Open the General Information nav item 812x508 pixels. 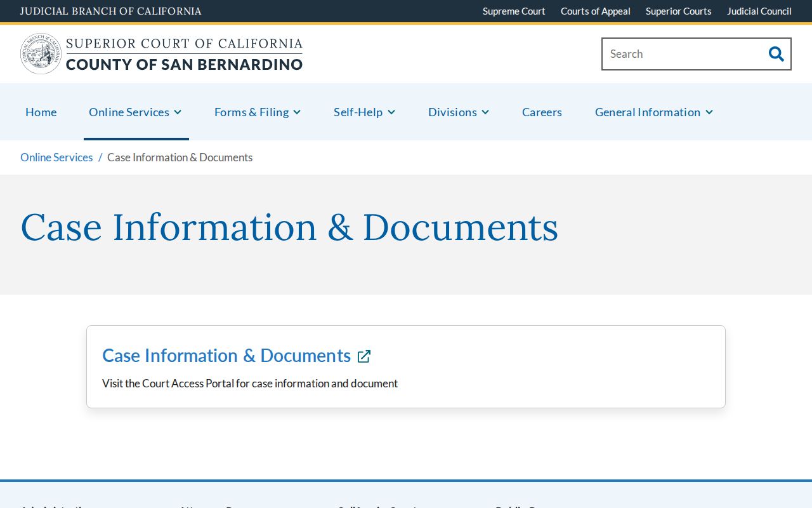[x=648, y=112]
